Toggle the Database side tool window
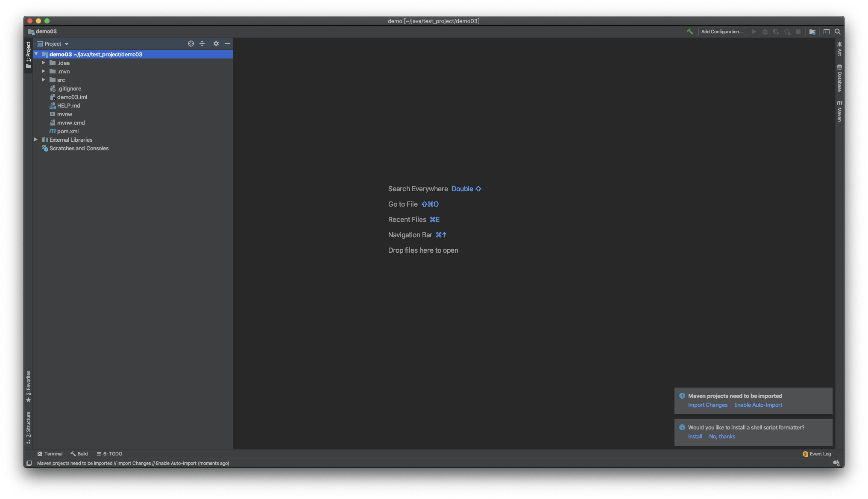This screenshot has width=868, height=499. click(x=839, y=78)
